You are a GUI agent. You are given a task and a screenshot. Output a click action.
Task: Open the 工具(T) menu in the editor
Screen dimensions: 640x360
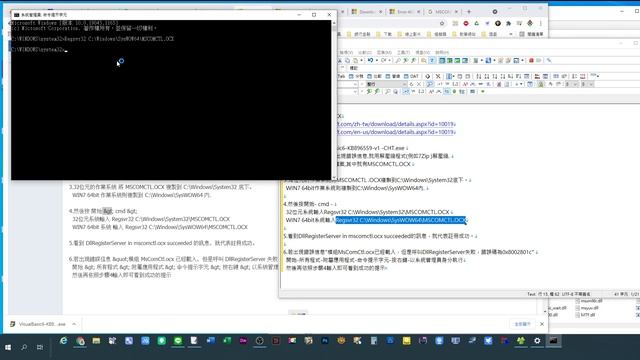(403, 53)
